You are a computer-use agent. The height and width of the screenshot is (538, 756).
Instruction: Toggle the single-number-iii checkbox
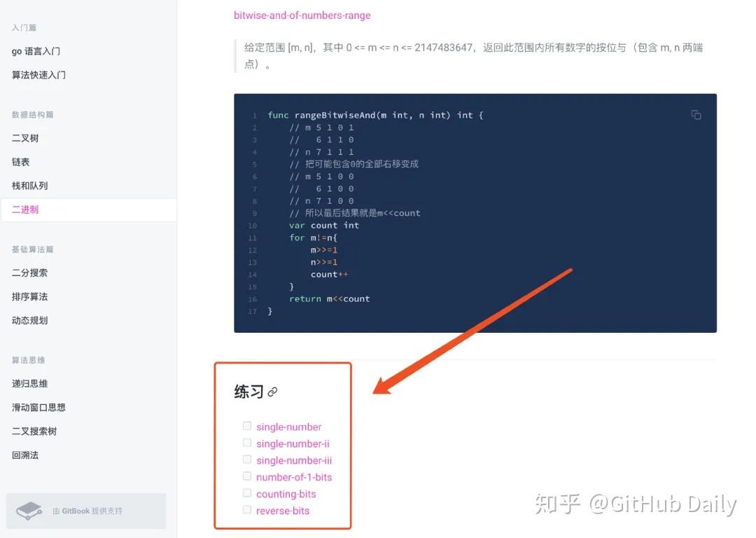(x=247, y=460)
